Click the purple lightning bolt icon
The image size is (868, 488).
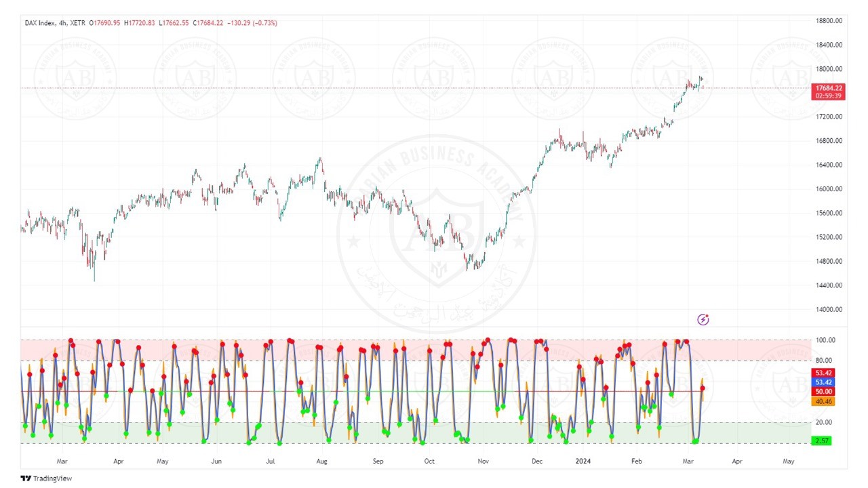tap(703, 319)
